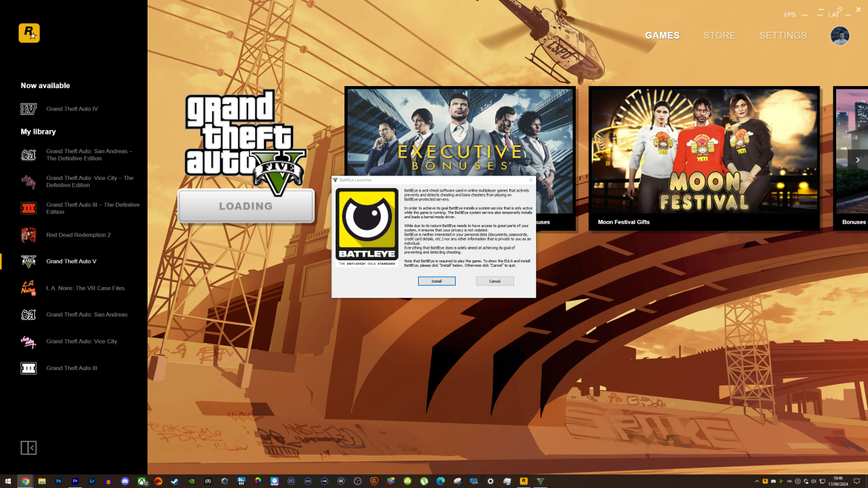Open Lightroom from taskbar
This screenshot has height=488, width=868.
click(x=92, y=481)
